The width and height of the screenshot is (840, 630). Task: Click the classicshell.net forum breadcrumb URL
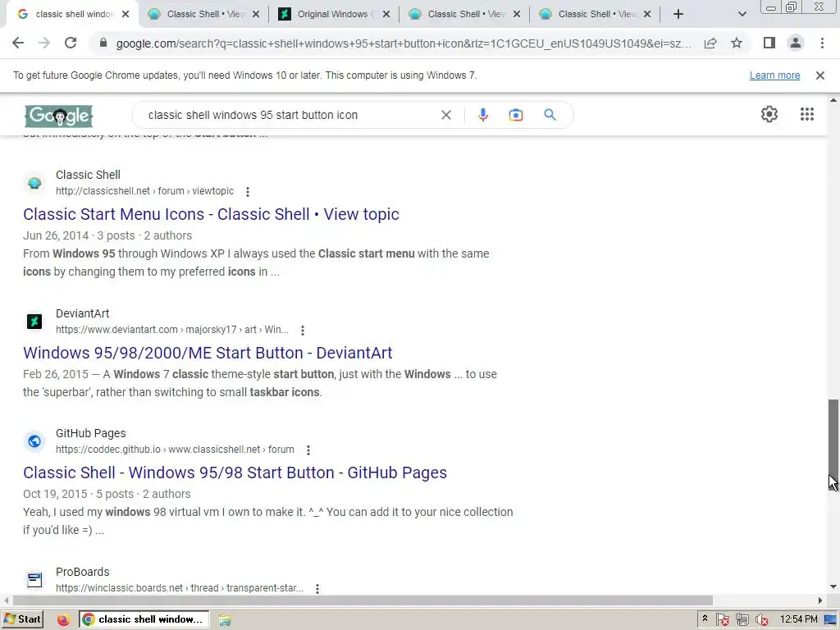144,191
